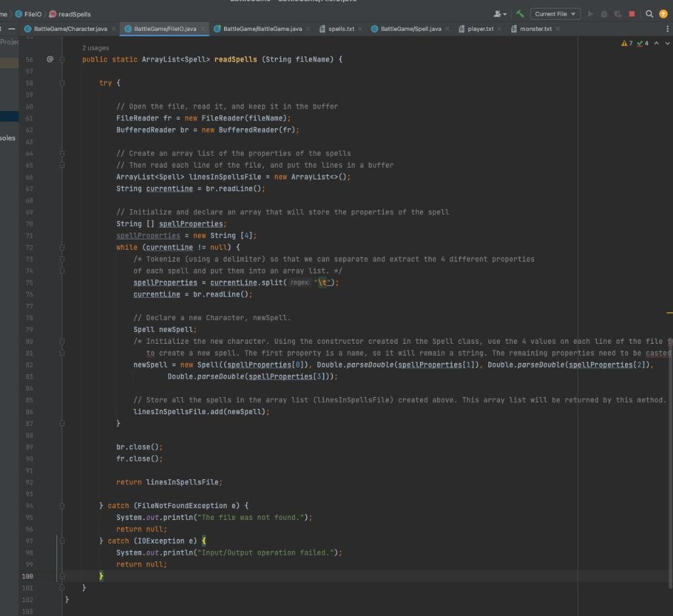
Task: Open the Current File run configuration dropdown
Action: 555,14
